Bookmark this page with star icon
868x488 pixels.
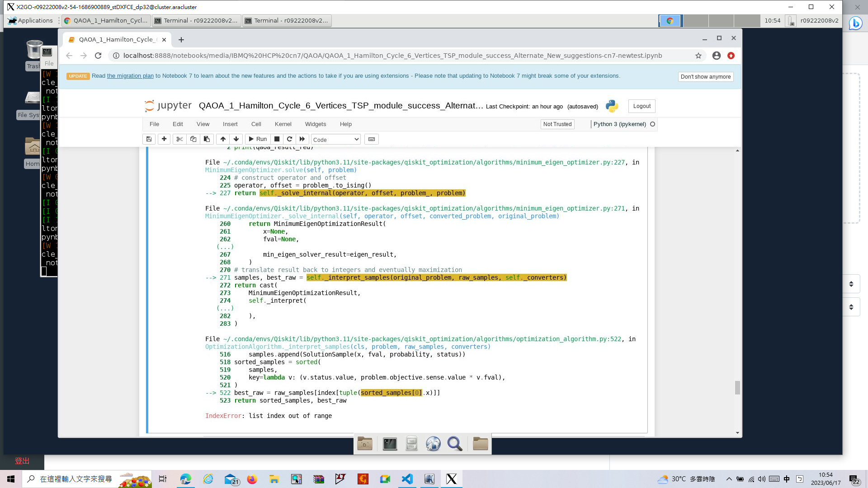pyautogui.click(x=698, y=56)
